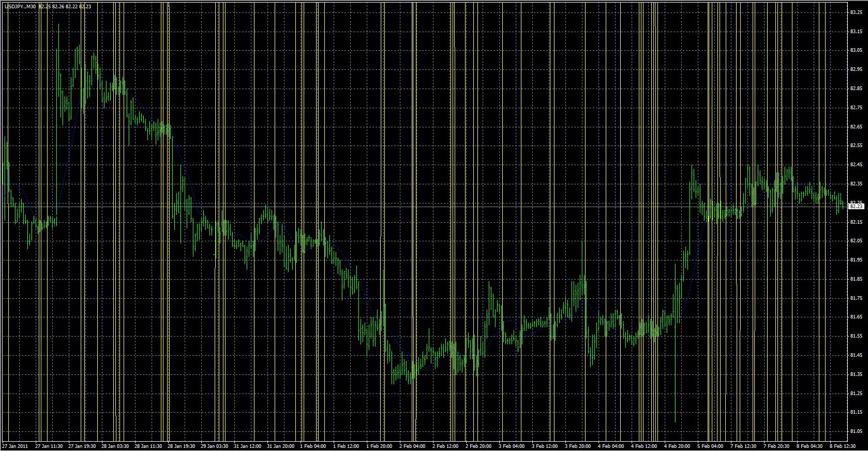Click the 82.75 price scale label
Screen dimensions: 868x451
856,108
